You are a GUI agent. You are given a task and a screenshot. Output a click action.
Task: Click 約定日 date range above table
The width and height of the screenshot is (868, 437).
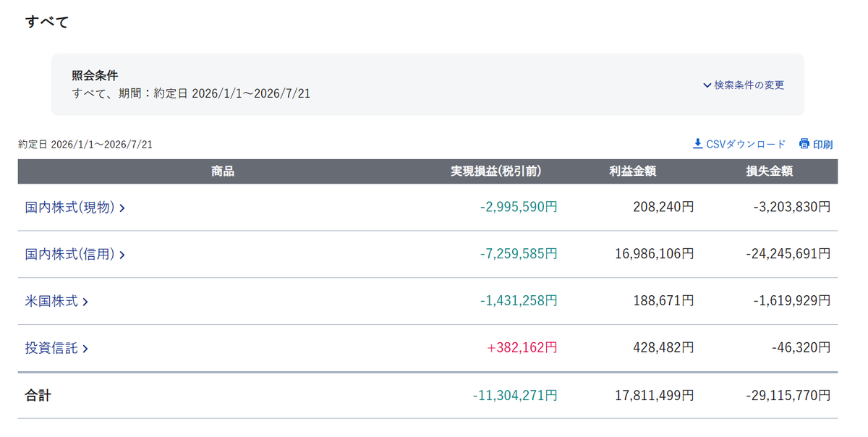[85, 144]
